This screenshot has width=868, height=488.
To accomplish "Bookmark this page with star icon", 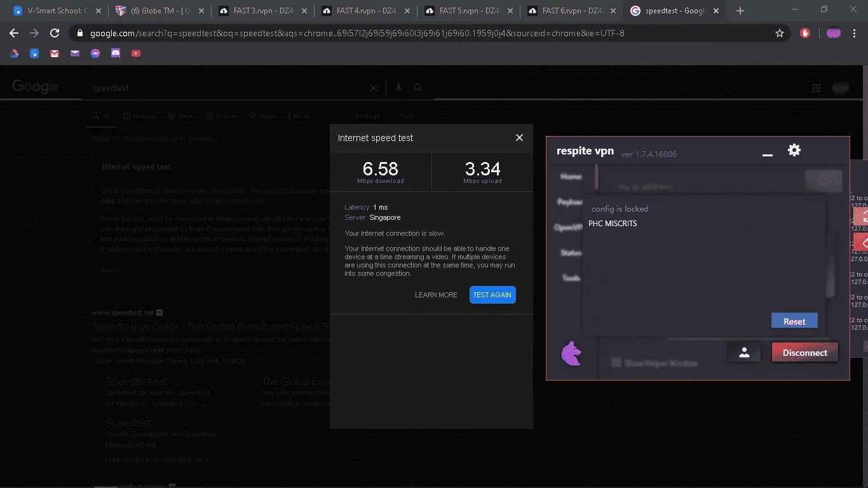I will click(x=780, y=33).
